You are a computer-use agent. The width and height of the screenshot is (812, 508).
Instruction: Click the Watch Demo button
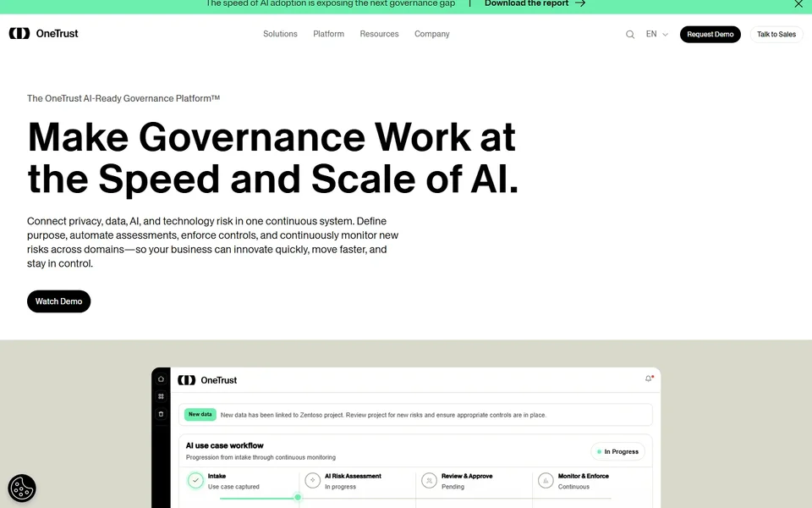(x=58, y=301)
